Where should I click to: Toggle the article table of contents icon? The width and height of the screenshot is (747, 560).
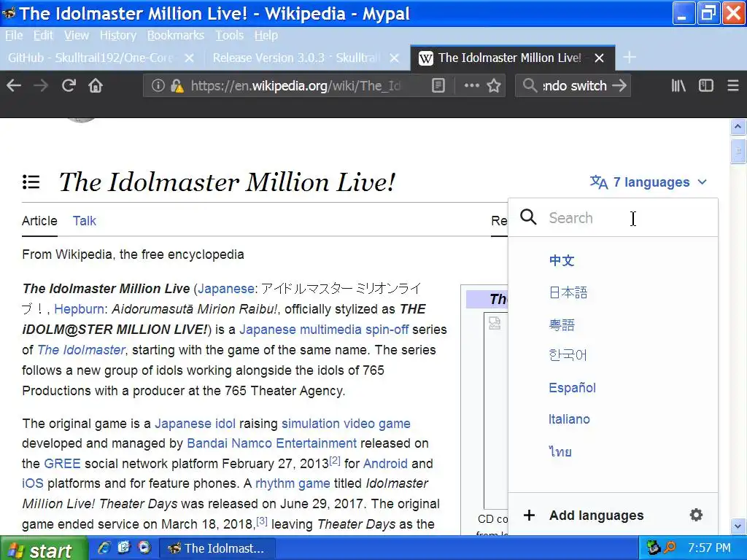click(x=31, y=182)
